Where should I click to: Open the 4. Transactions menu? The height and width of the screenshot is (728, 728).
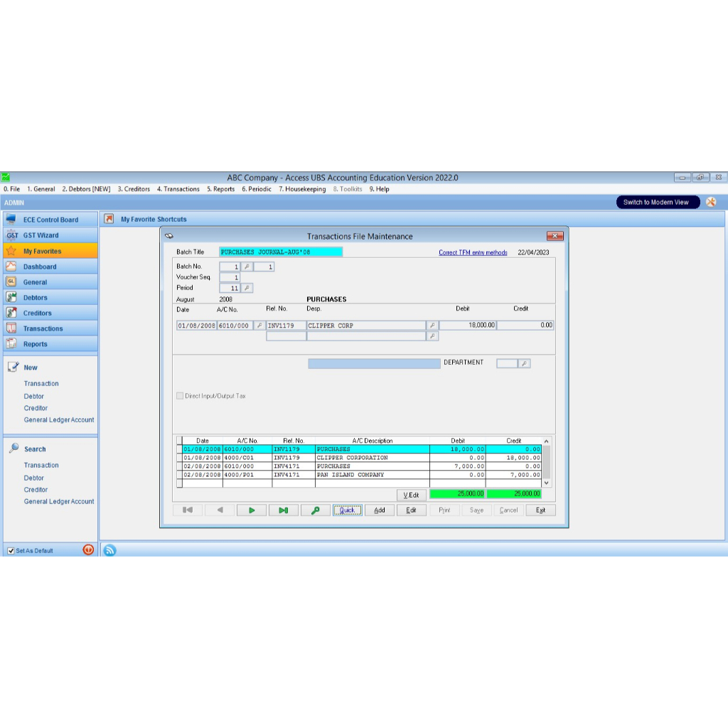coord(178,189)
